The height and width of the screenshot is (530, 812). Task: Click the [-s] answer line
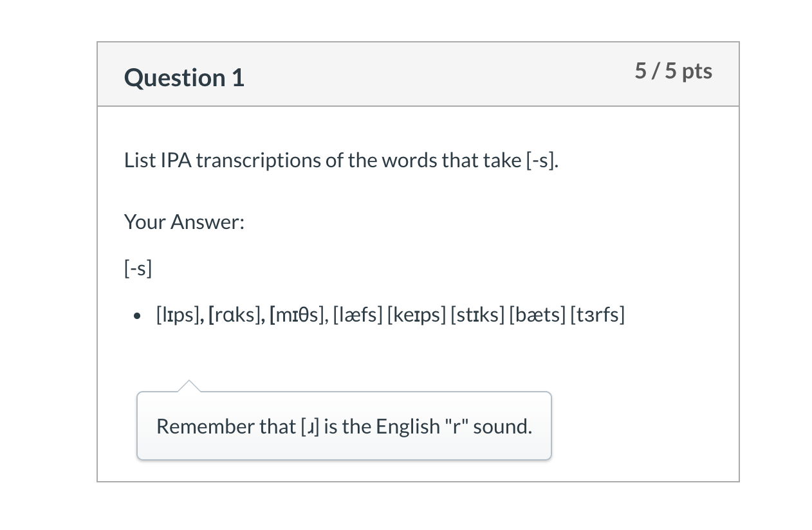point(138,268)
